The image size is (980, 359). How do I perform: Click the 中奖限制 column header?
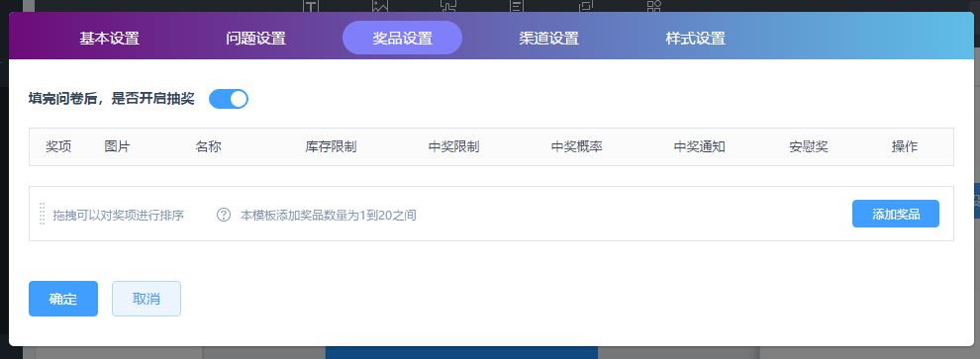tap(453, 146)
